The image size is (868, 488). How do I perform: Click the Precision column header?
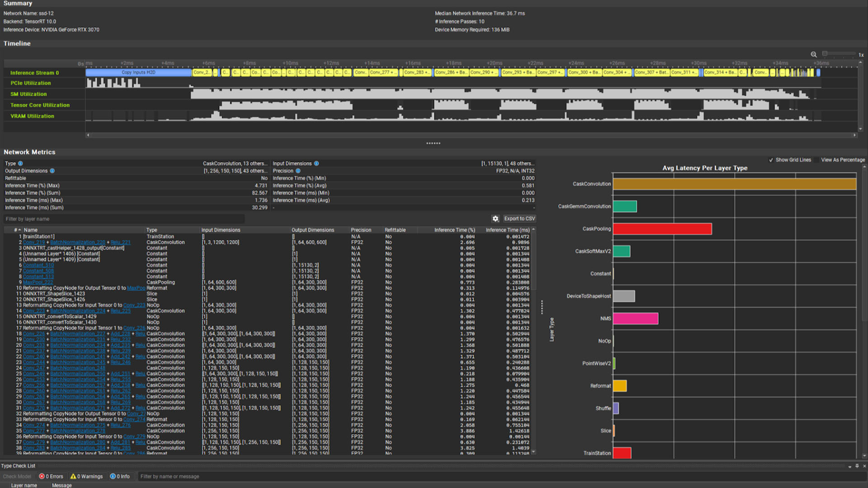(361, 230)
